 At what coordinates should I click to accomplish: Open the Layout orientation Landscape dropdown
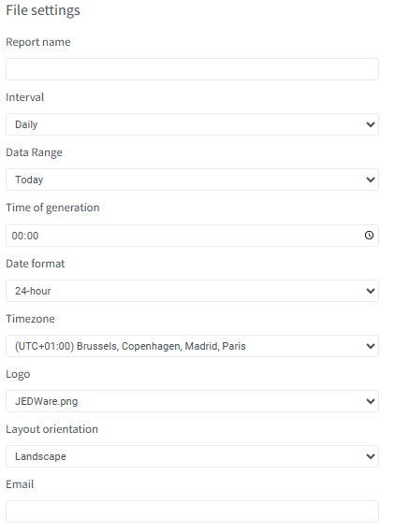pyautogui.click(x=192, y=456)
